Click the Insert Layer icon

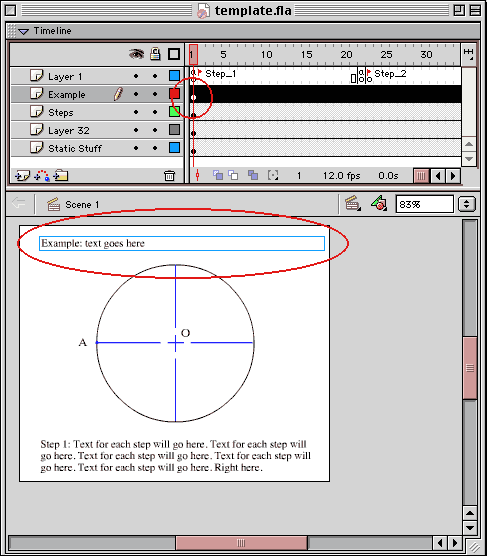point(22,176)
